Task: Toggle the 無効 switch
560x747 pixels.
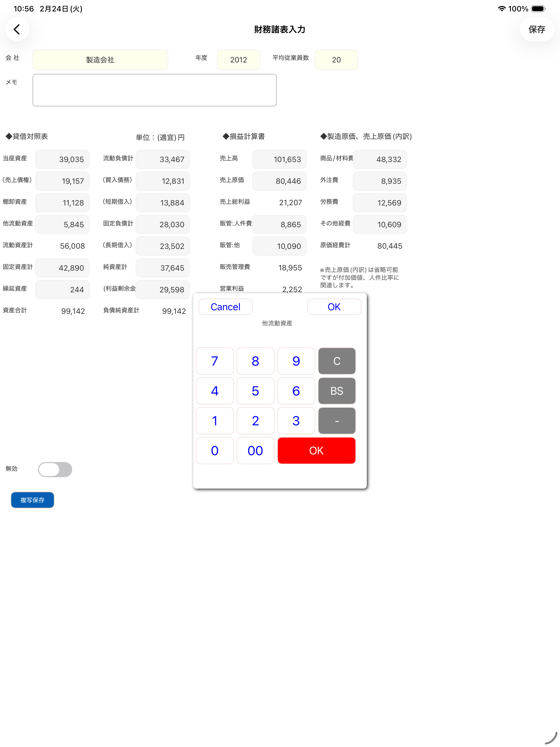Action: (x=55, y=469)
